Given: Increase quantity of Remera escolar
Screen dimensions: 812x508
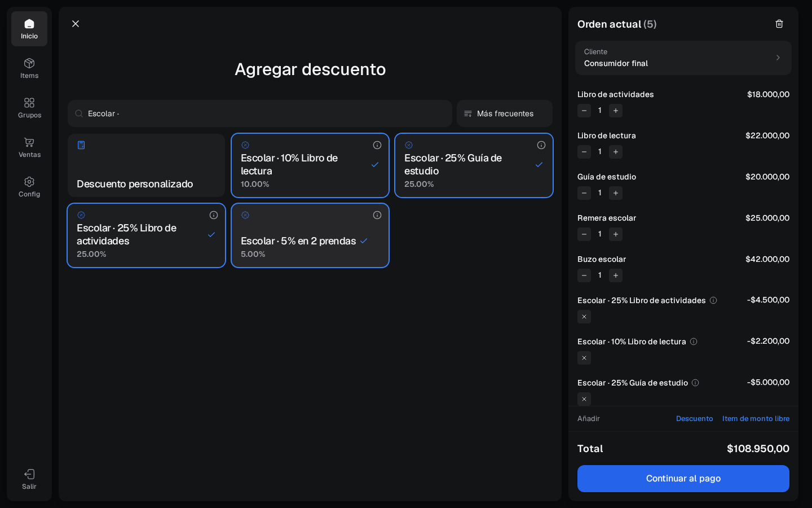Looking at the screenshot, I should [616, 234].
